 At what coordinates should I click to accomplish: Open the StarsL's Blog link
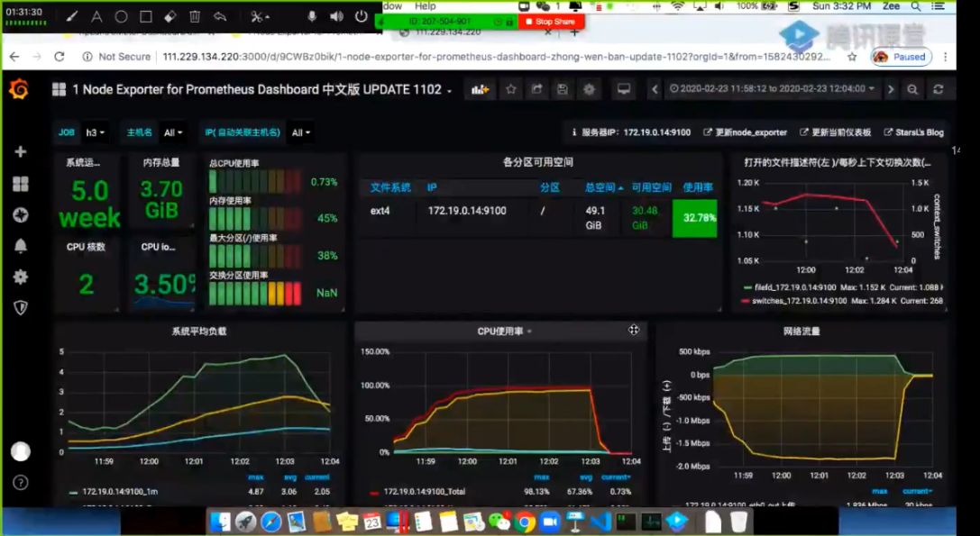click(x=914, y=132)
